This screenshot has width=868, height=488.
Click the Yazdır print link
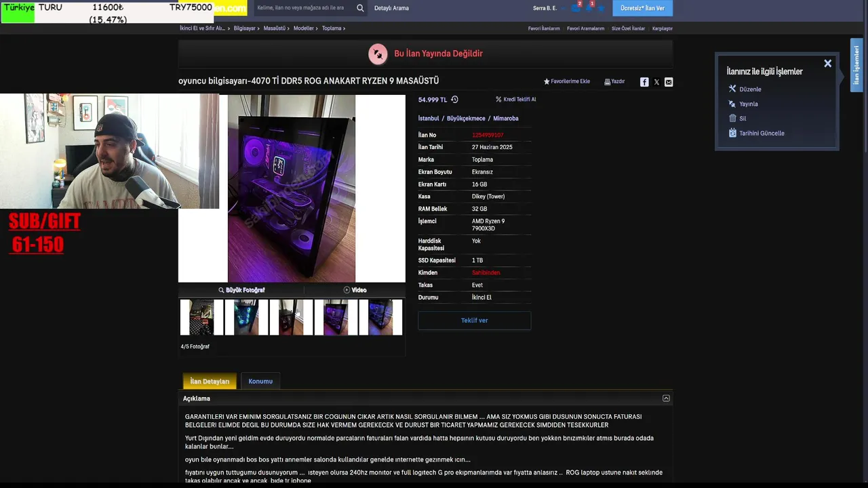[614, 81]
